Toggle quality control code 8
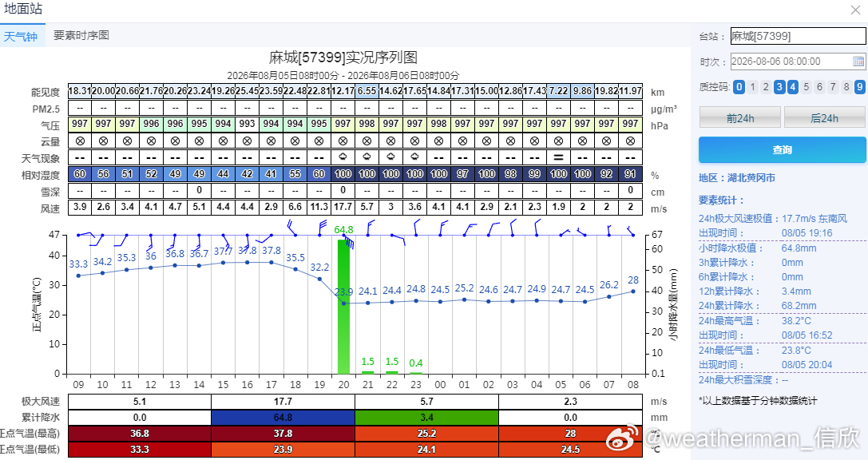This screenshot has height=460, width=868. tap(846, 87)
